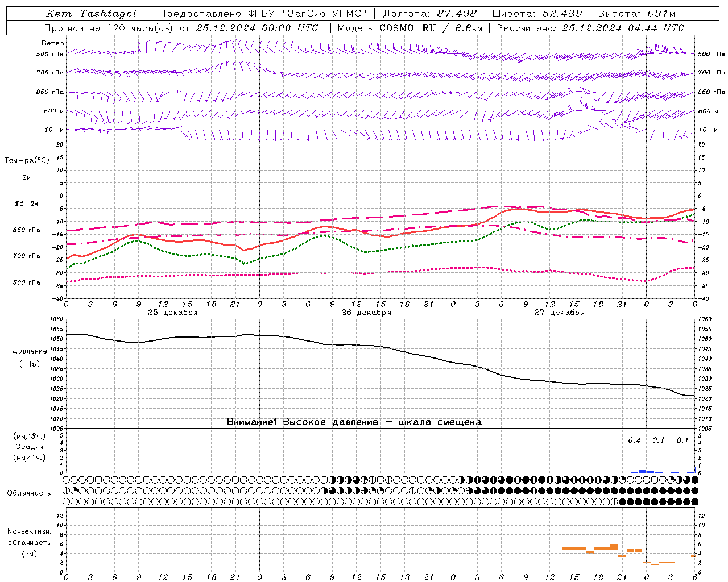This screenshot has width=728, height=582.
Task: Click the 'Конвективн.' convective cloud label
Action: click(x=29, y=531)
